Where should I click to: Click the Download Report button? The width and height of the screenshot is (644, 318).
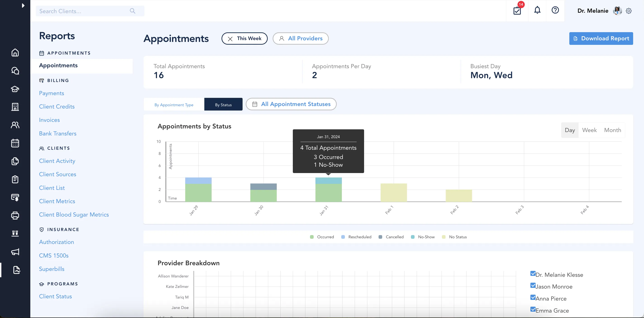601,38
